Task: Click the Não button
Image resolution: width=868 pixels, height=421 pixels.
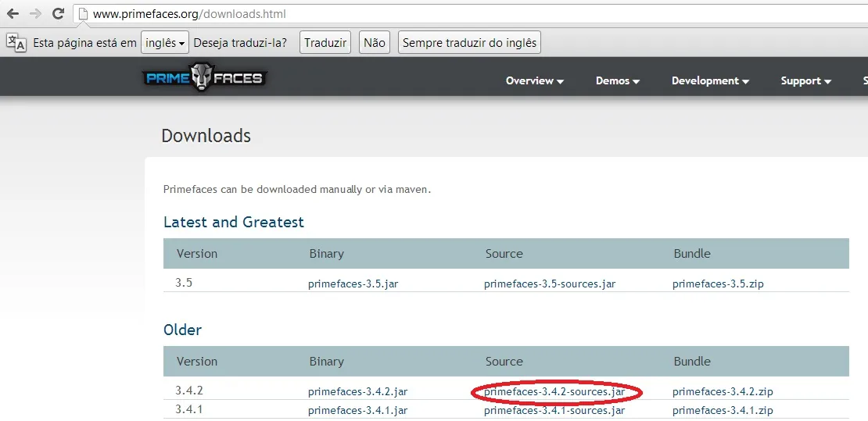Action: pos(375,43)
